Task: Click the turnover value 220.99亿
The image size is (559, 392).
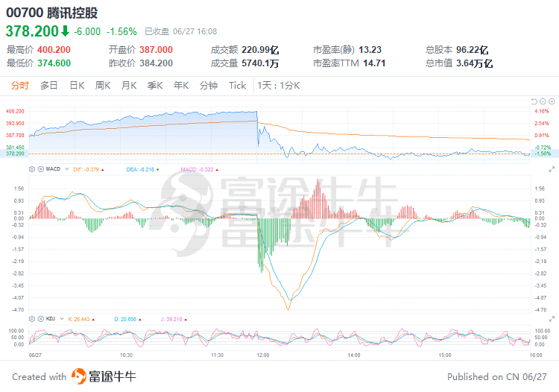Action: 260,50
